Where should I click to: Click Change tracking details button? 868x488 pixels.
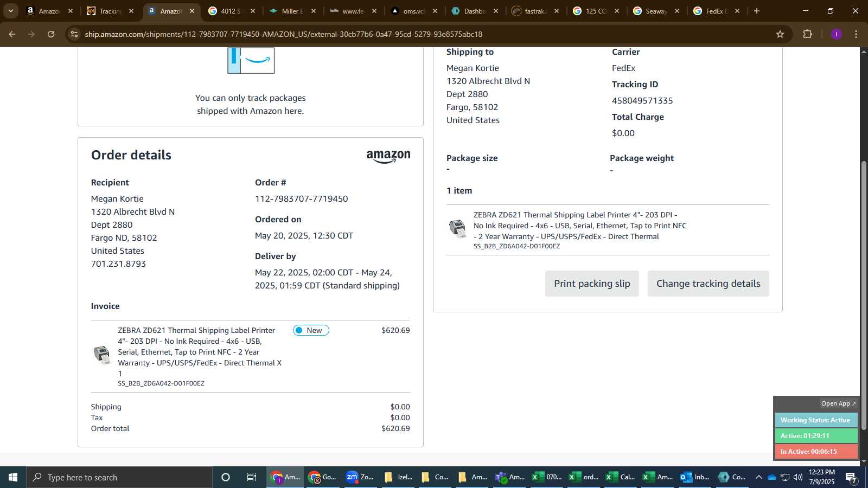(x=708, y=284)
